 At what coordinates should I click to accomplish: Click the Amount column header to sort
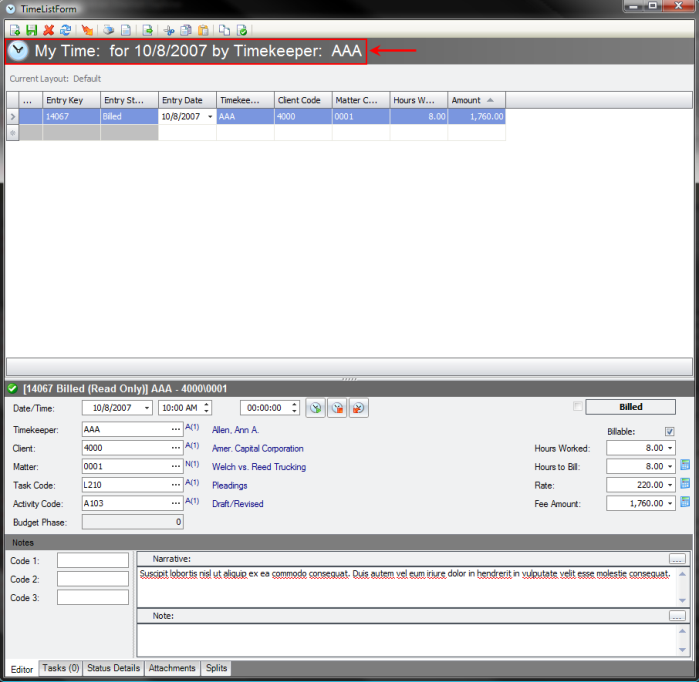click(x=477, y=100)
